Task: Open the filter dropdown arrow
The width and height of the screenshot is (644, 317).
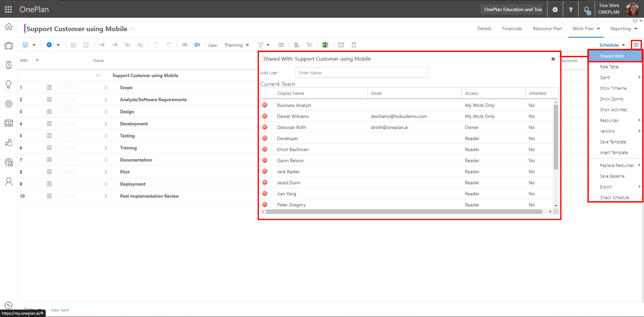Action: pyautogui.click(x=268, y=45)
